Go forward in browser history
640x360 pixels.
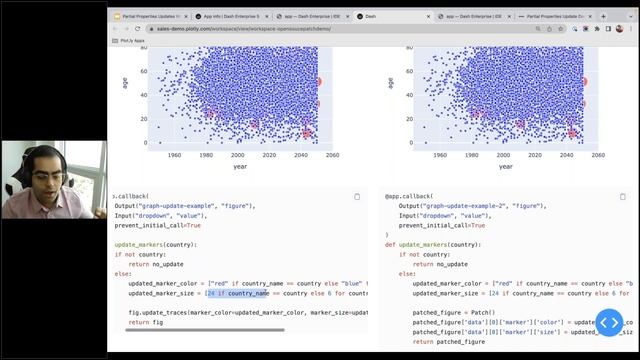127,29
